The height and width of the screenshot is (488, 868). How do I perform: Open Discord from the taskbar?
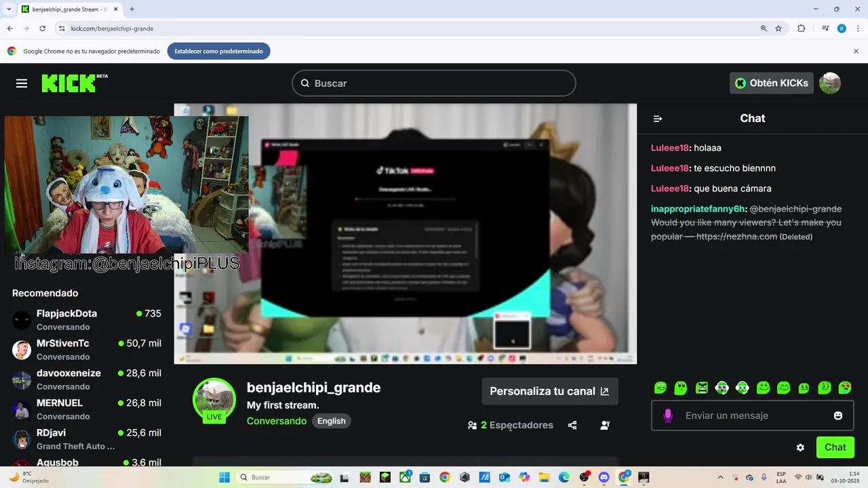coord(604,477)
